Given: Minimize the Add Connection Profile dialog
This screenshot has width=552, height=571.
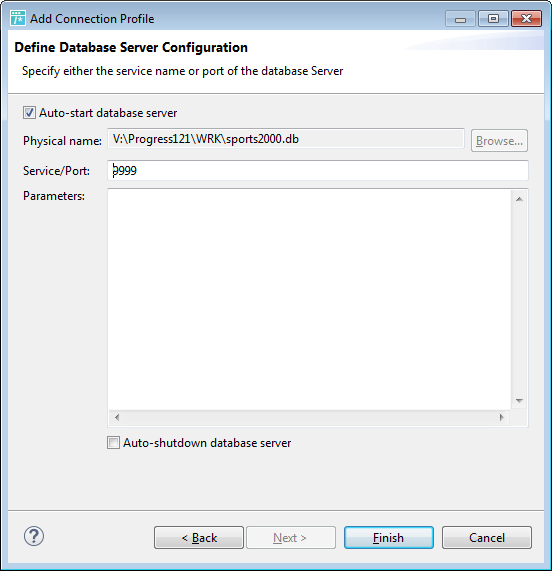Looking at the screenshot, I should pos(460,19).
